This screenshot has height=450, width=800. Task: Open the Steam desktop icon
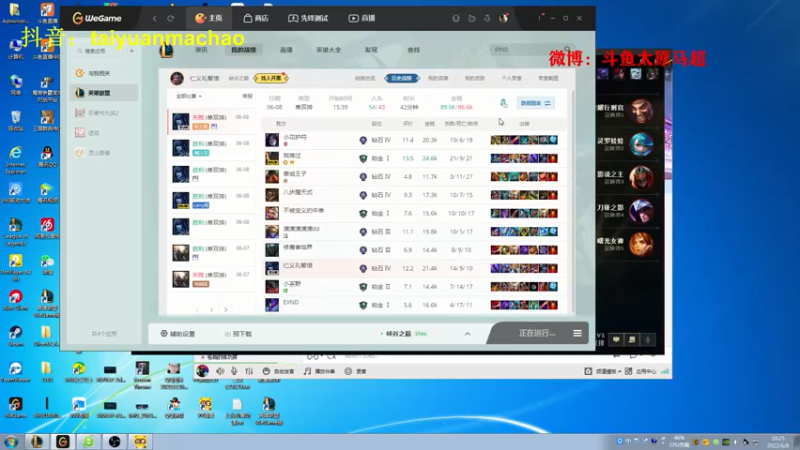point(15,336)
